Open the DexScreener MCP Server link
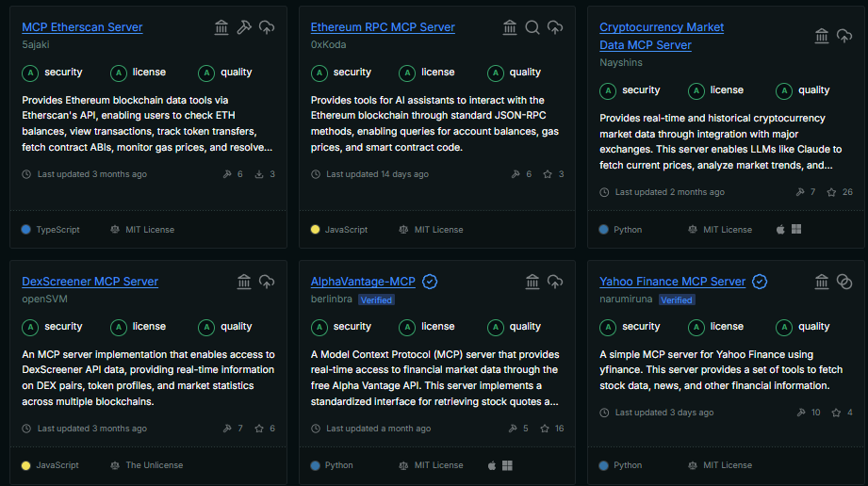 [90, 282]
